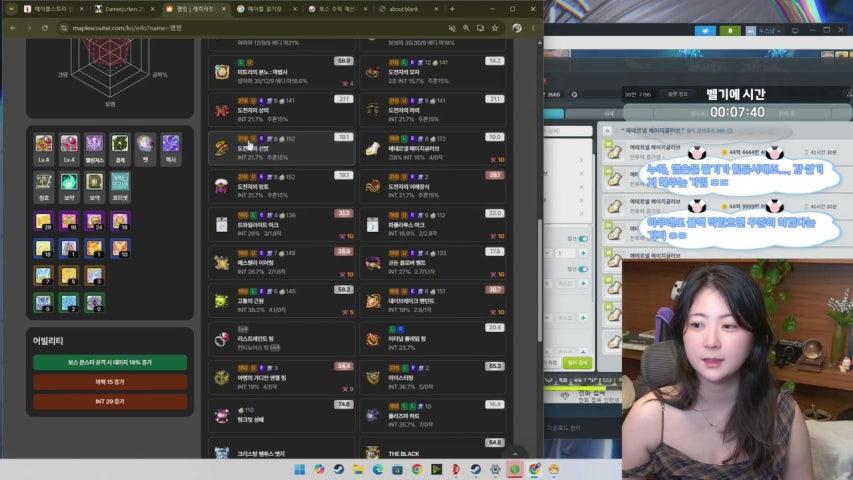853x480 pixels.
Task: Select the purple symbol icon with badge 29
Action: tap(44, 221)
